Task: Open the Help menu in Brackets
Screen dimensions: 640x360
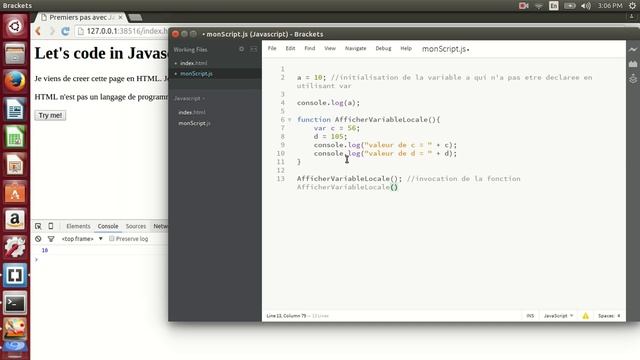Action: coord(406,48)
